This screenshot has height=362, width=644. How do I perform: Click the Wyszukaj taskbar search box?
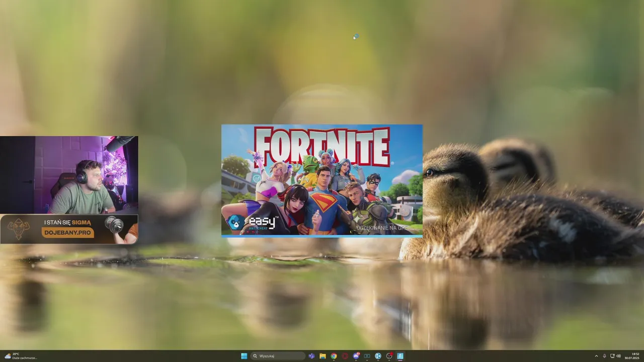click(278, 356)
